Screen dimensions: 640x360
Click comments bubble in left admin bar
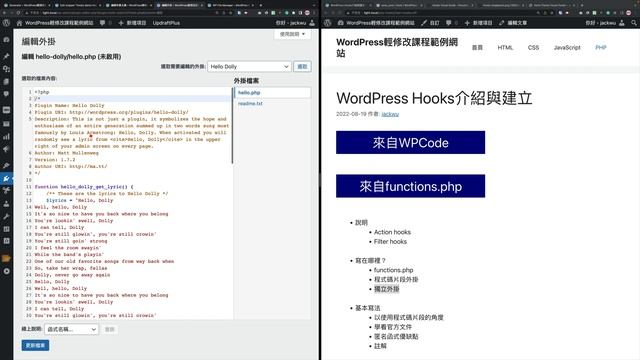(x=102, y=23)
